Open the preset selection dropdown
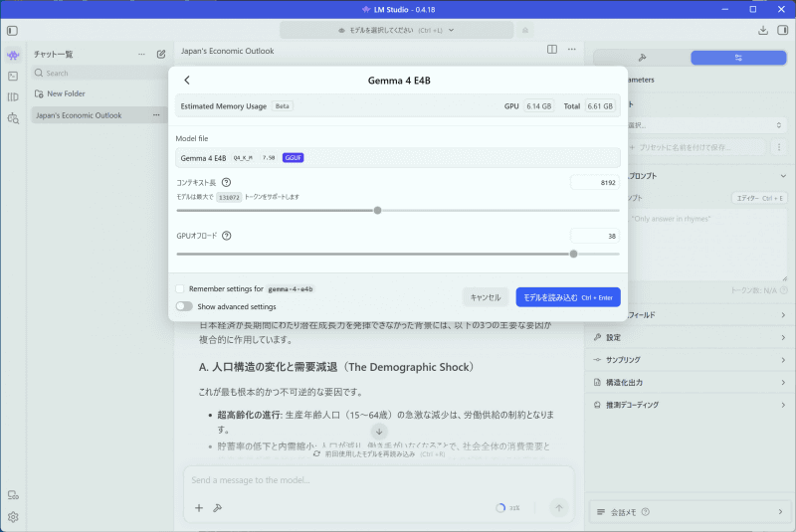This screenshot has height=532, width=796. [x=705, y=125]
